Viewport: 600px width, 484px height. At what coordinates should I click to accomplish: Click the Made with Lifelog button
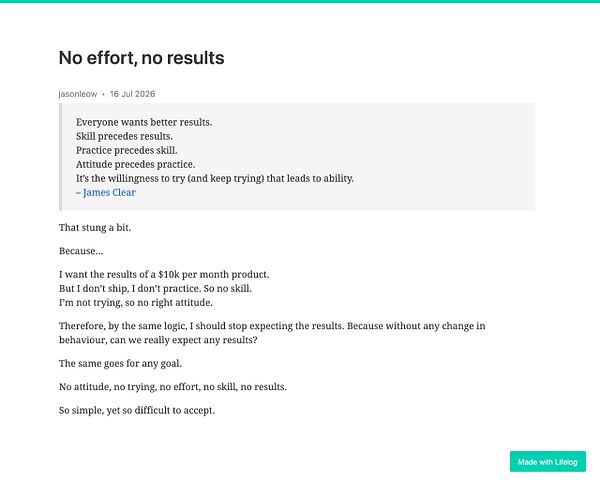click(548, 461)
